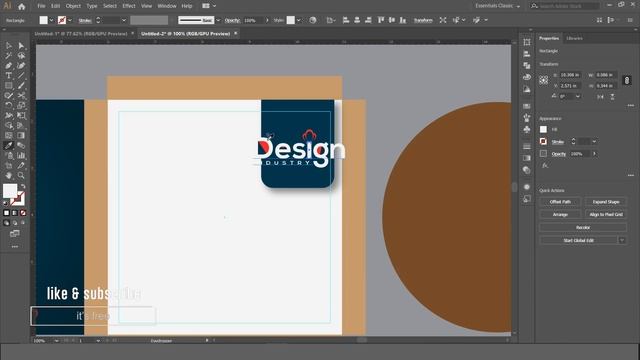Select the Scissors tool
Viewport: 640px width, 360px height.
click(21, 96)
